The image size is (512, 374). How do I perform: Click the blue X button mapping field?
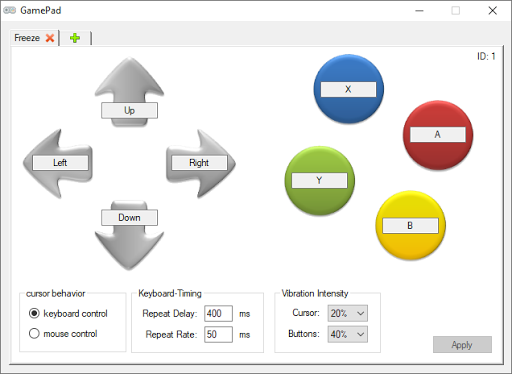point(348,89)
